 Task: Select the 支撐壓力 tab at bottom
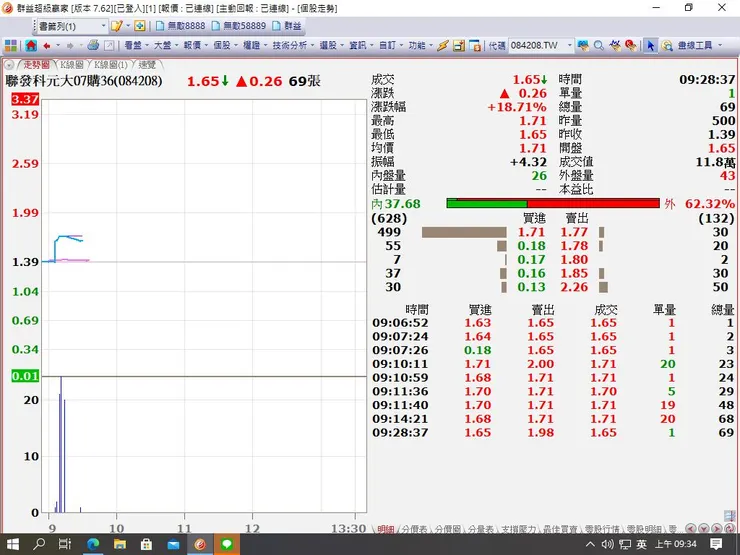tap(518, 530)
